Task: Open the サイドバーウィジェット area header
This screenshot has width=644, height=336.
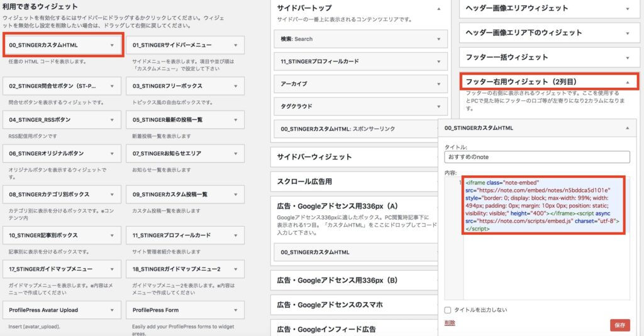Action: click(x=354, y=157)
